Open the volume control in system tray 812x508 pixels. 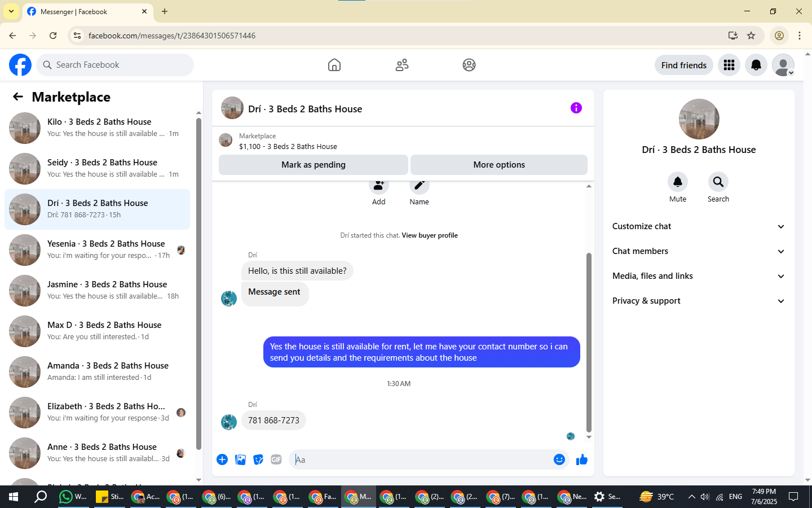[x=705, y=497]
